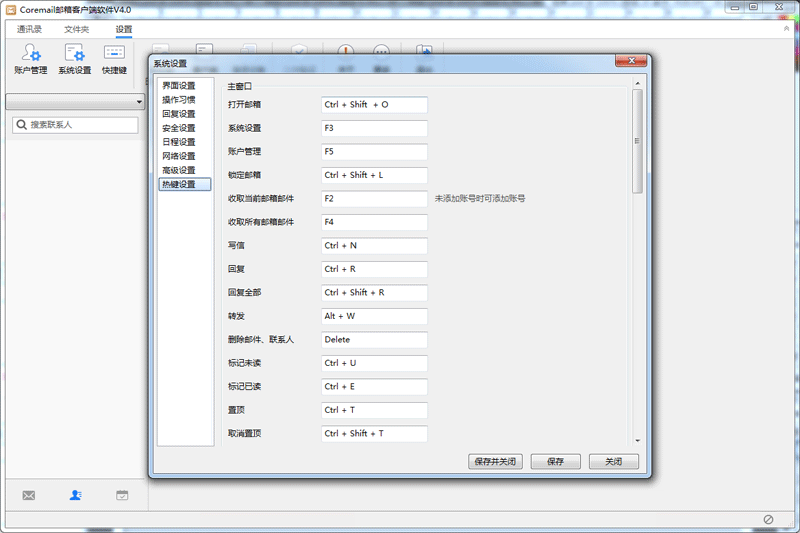Click the 写信 hotkey field Ctrl + N
Screen dimensions: 800x533
tap(374, 245)
